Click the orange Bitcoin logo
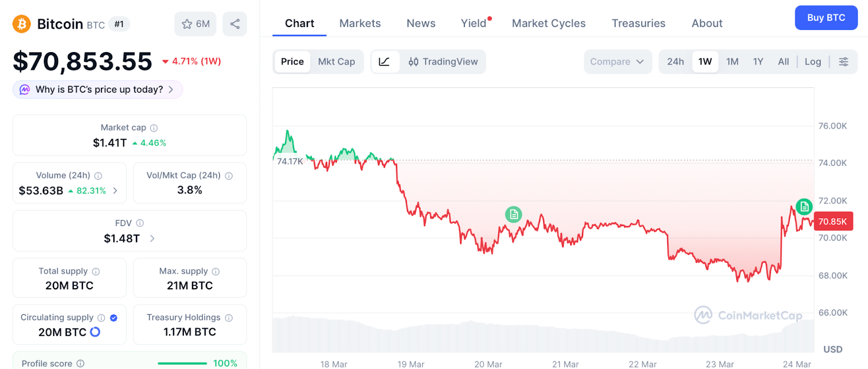Viewport: 868px width, 369px height. [22, 24]
